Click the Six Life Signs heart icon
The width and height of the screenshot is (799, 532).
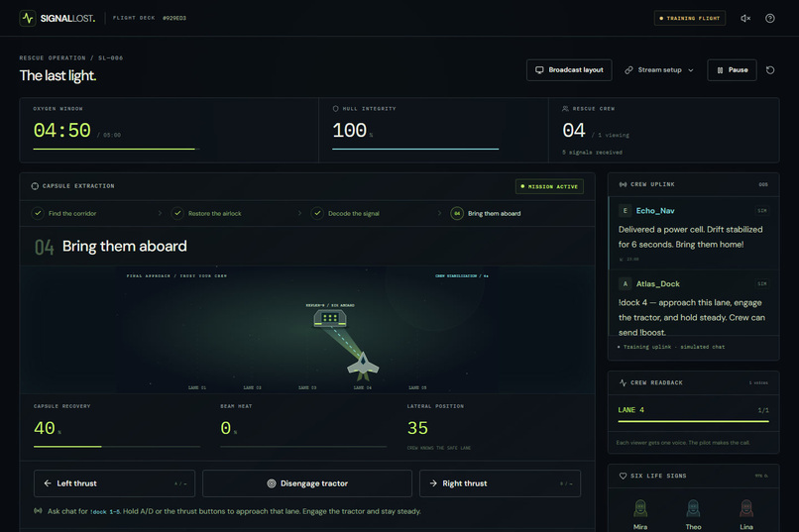point(623,476)
